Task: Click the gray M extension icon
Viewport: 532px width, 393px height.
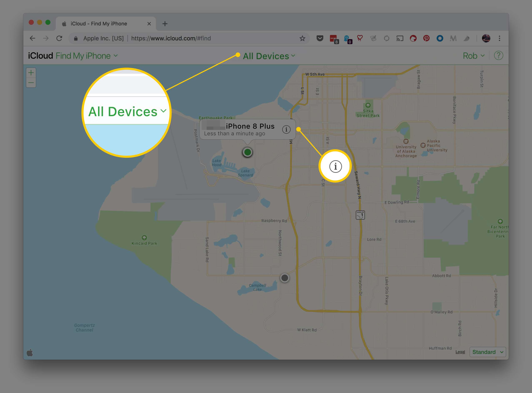Action: click(453, 38)
